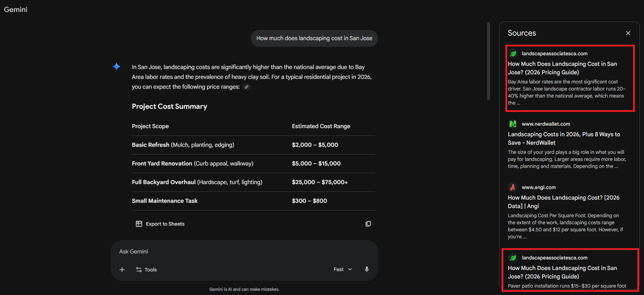Click the "Front Yard Renovation" row label
This screenshot has width=644, height=295.
[x=162, y=163]
